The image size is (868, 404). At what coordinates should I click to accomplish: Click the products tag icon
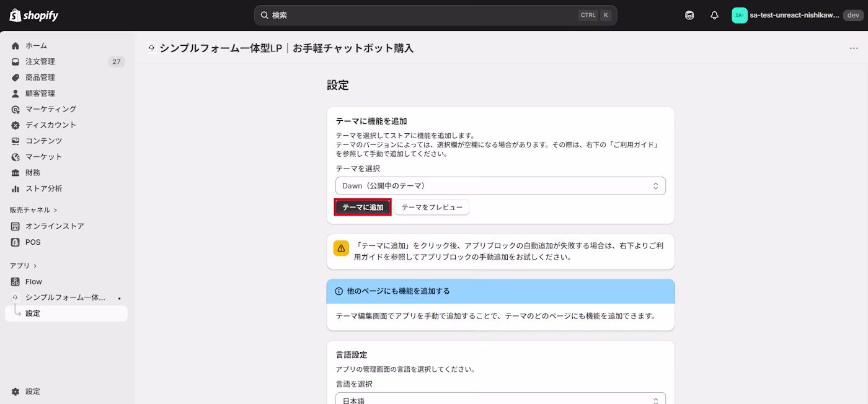pyautogui.click(x=15, y=77)
